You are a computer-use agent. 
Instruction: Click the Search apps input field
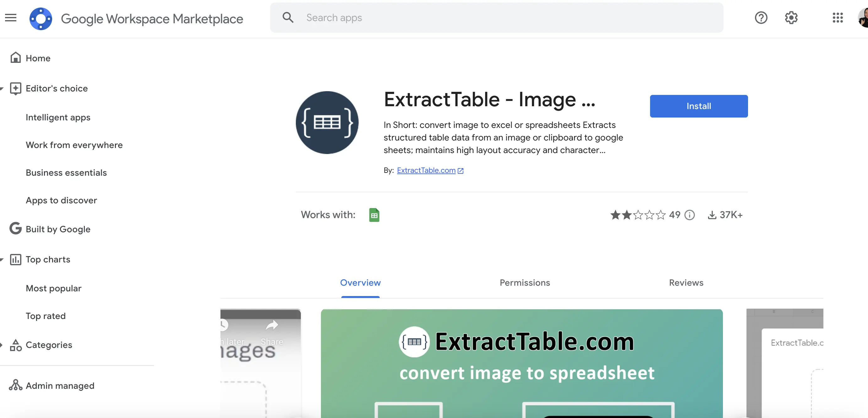[497, 18]
